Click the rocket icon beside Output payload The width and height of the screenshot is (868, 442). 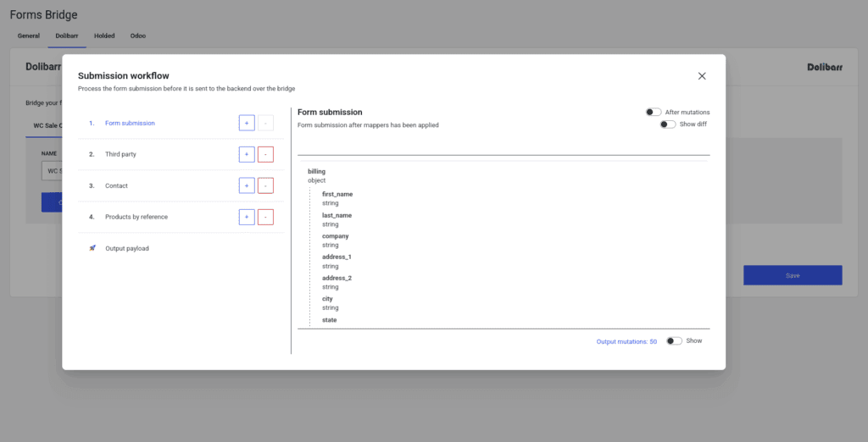click(x=92, y=248)
